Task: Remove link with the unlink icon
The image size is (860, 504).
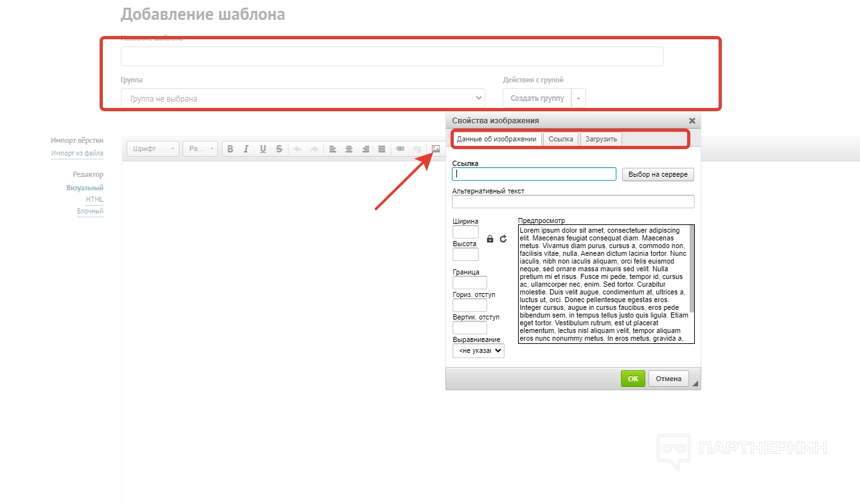Action: click(417, 149)
